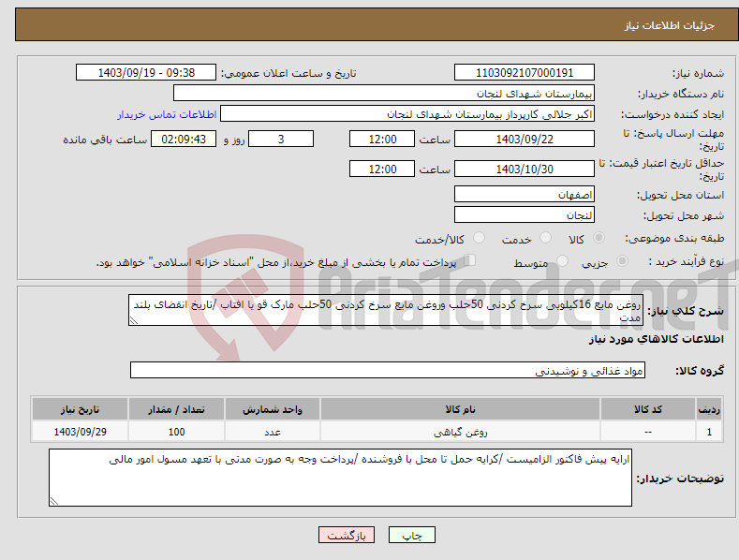739x560 pixels.
Task: Click the resize handle of description textarea
Action: tap(133, 320)
